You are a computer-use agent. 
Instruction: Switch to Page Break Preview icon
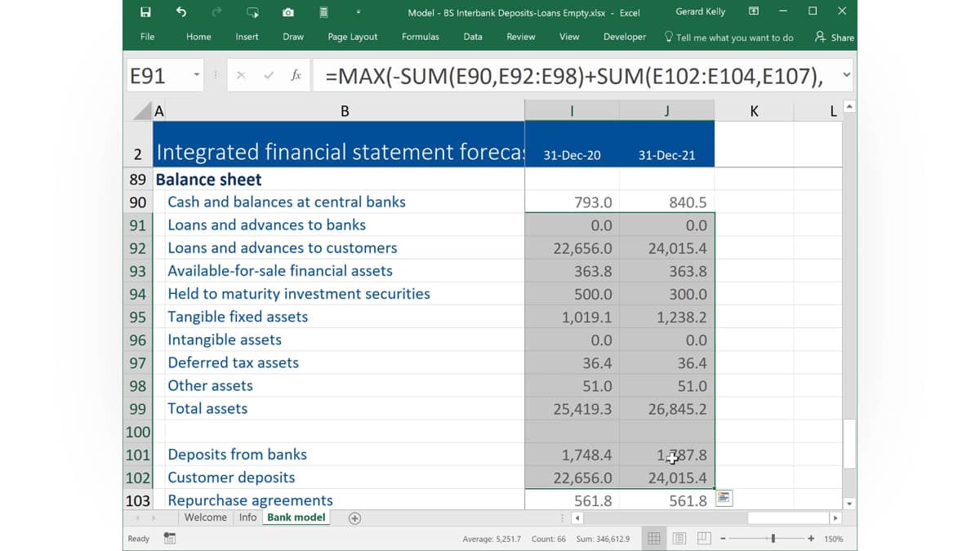click(x=705, y=539)
